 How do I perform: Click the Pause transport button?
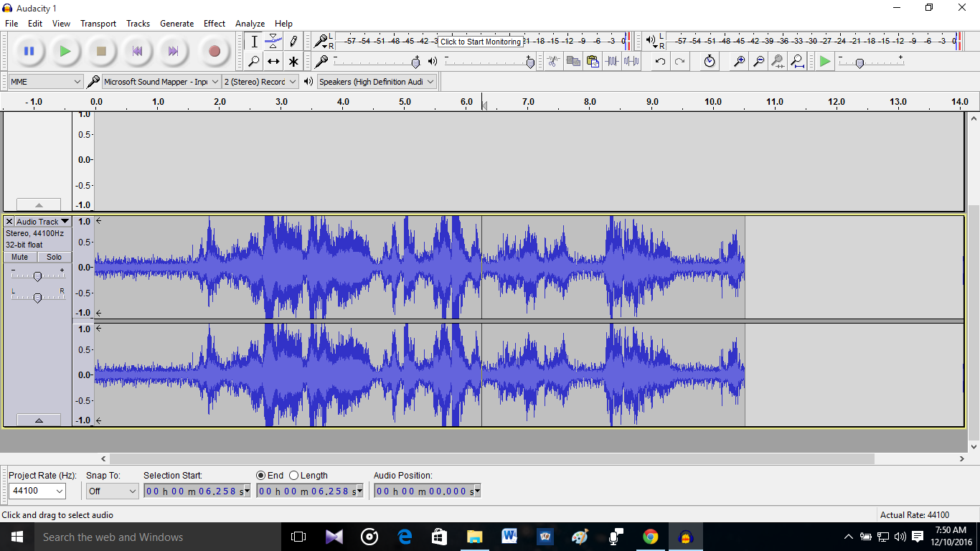coord(29,51)
